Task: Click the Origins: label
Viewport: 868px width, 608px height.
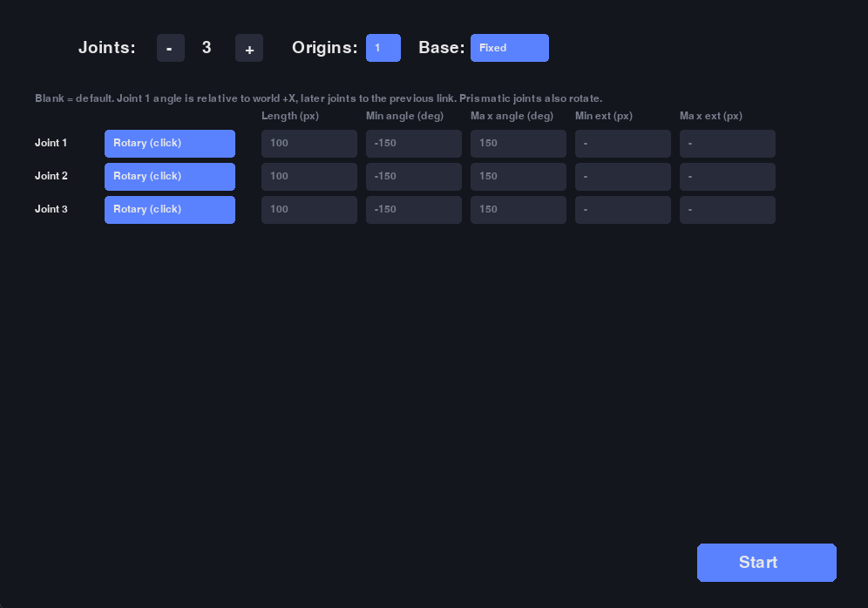Action: pos(325,48)
